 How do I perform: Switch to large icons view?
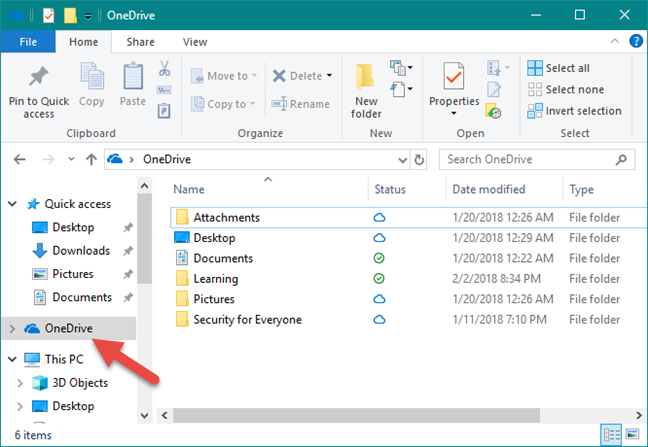pyautogui.click(x=631, y=435)
